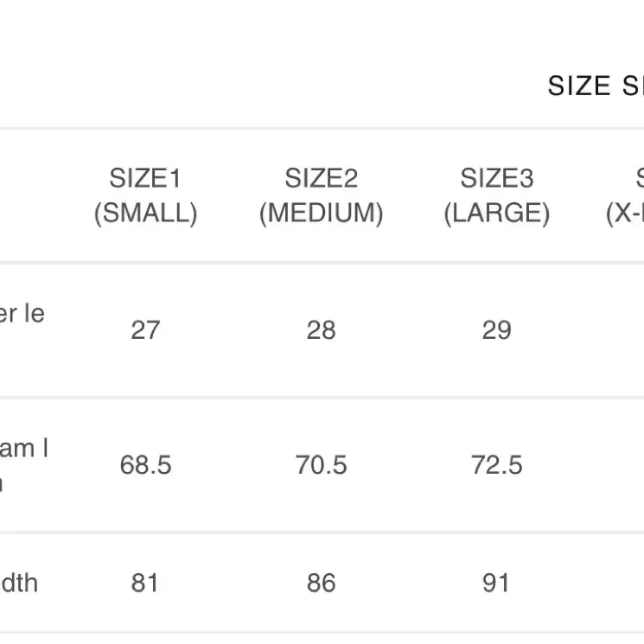Click the row label ending in 'am l'
The width and height of the screenshot is (644, 644).
(x=24, y=465)
